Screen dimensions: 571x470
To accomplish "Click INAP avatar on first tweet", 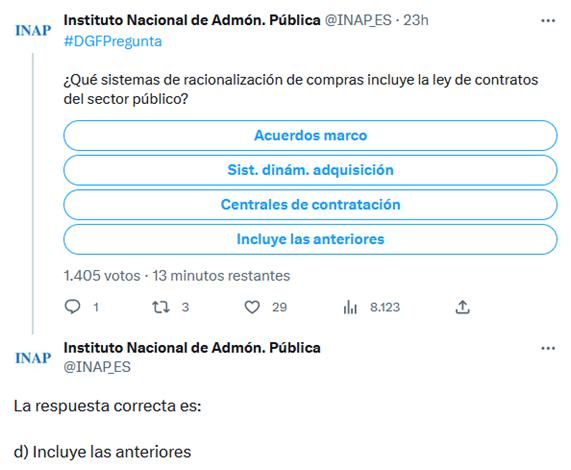I will [33, 31].
